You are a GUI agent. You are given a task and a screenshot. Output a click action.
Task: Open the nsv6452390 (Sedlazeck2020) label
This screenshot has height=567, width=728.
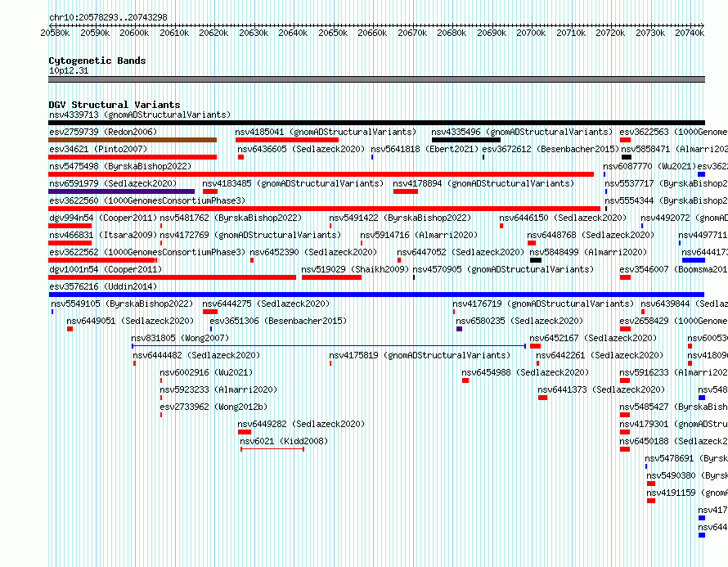(313, 252)
